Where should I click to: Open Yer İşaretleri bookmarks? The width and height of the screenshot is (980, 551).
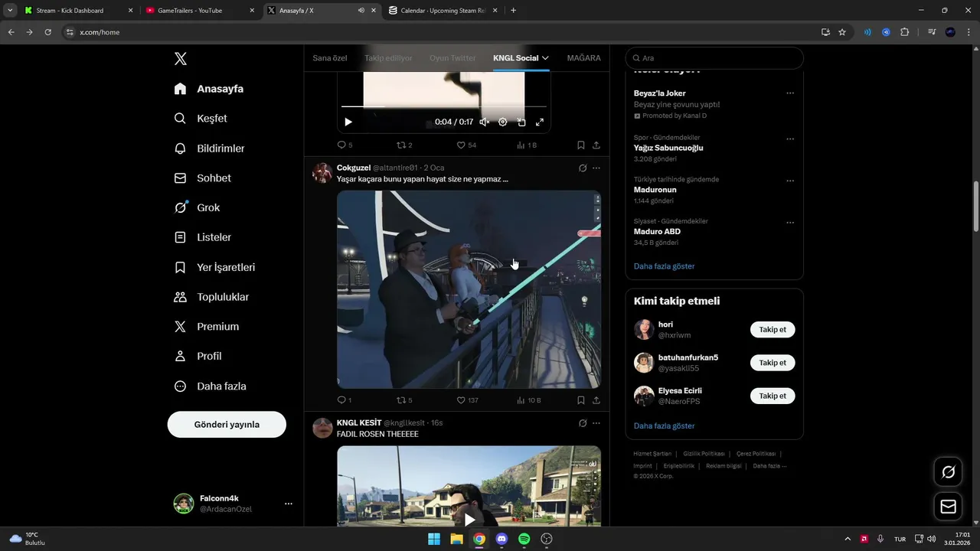pyautogui.click(x=214, y=267)
